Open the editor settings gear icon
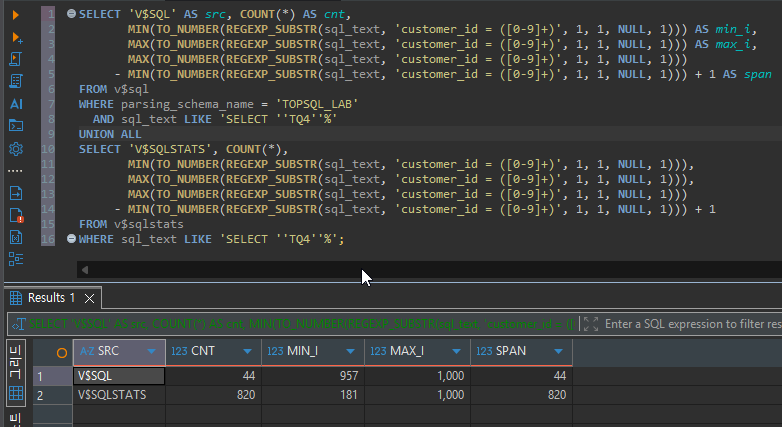Screen dimensions: 782x427 click(x=16, y=149)
